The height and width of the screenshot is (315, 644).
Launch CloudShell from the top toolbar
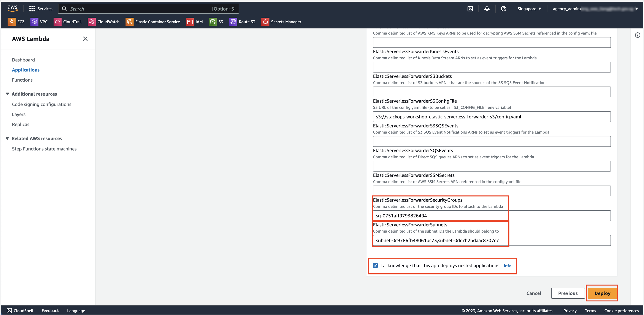470,9
